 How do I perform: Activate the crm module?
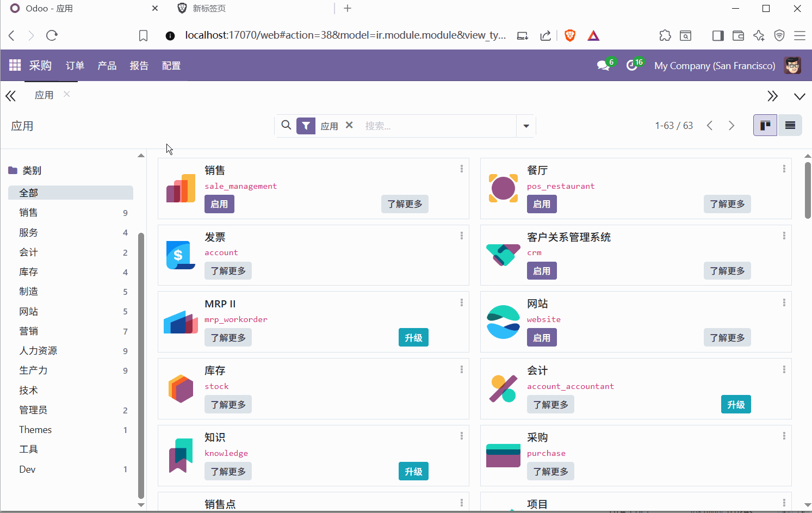point(542,271)
